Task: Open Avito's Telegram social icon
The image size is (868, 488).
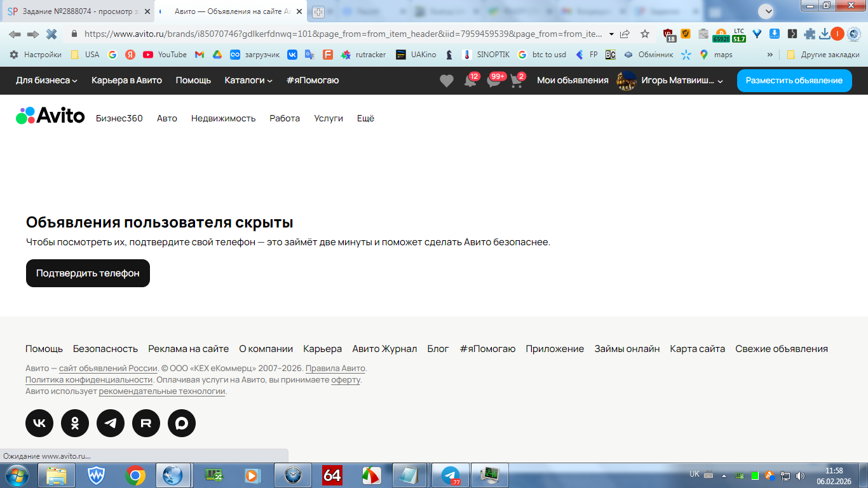Action: pyautogui.click(x=111, y=423)
